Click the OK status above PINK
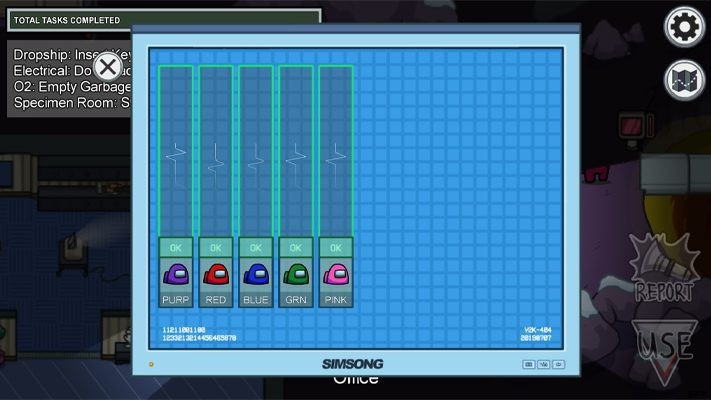Image resolution: width=711 pixels, height=400 pixels. tap(336, 248)
